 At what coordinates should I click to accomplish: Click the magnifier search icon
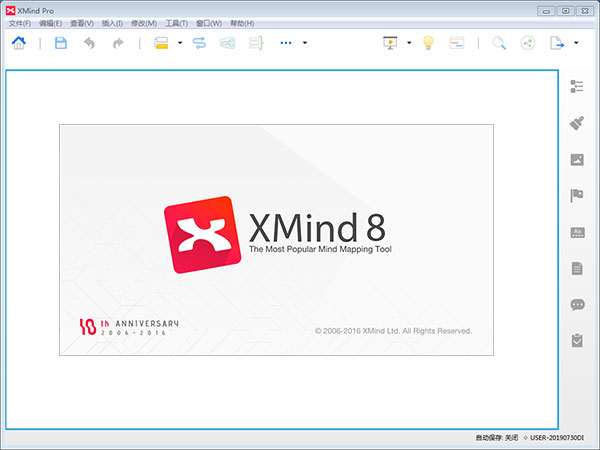(499, 43)
